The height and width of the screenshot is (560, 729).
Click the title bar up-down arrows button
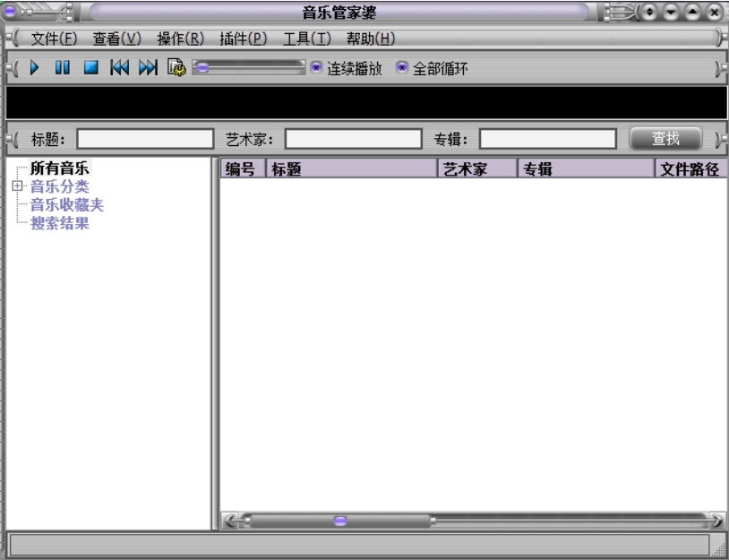[650, 12]
